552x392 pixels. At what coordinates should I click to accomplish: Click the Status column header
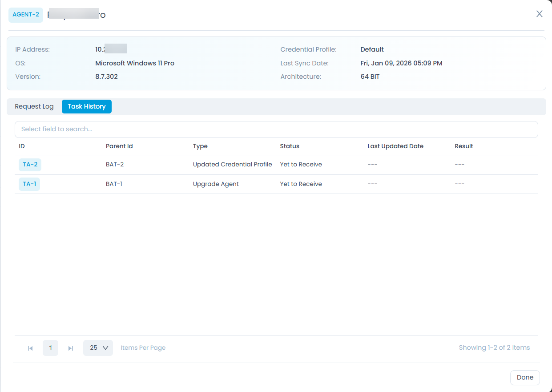tap(290, 146)
